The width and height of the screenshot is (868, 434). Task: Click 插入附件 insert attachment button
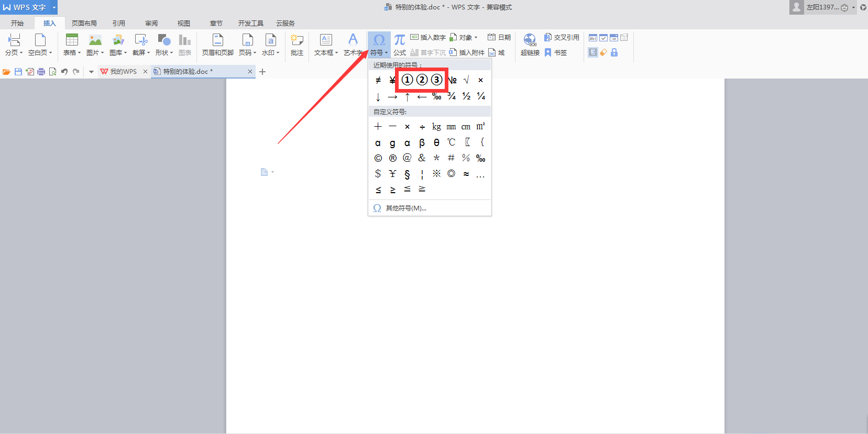[467, 53]
